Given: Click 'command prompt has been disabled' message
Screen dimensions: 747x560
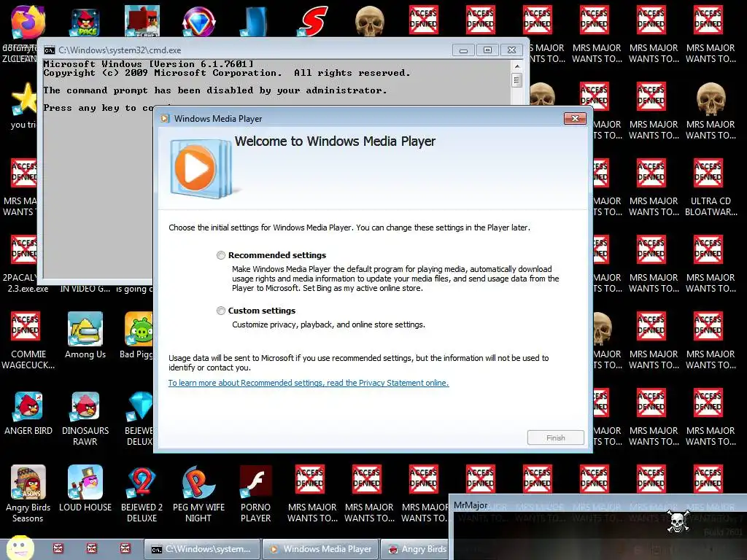Looking at the screenshot, I should [x=215, y=90].
